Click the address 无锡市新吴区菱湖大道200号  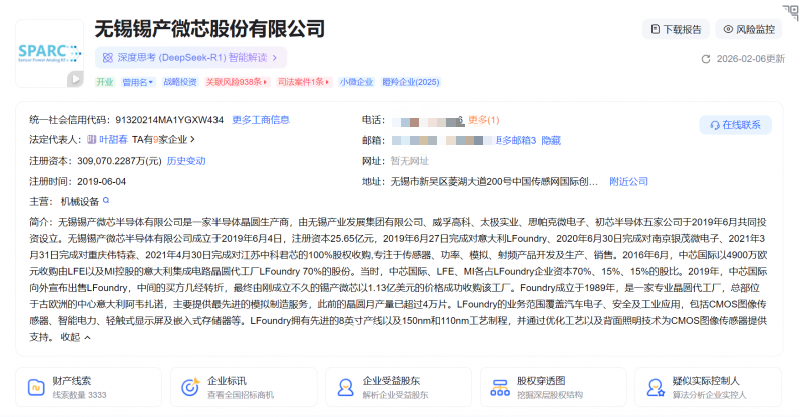pyautogui.click(x=494, y=182)
